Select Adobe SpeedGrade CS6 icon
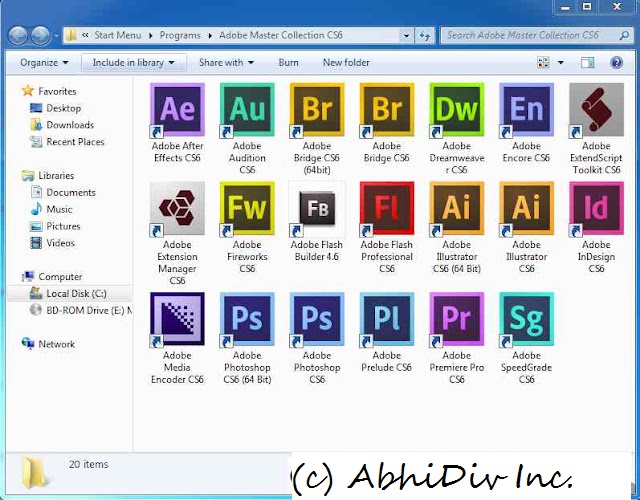Image resolution: width=640 pixels, height=500 pixels. 527,319
